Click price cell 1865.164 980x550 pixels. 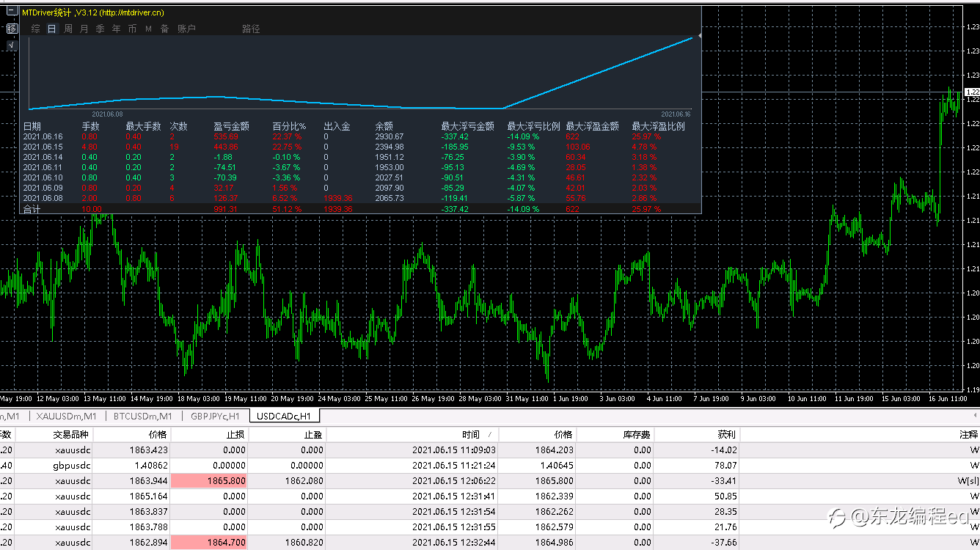click(x=150, y=496)
